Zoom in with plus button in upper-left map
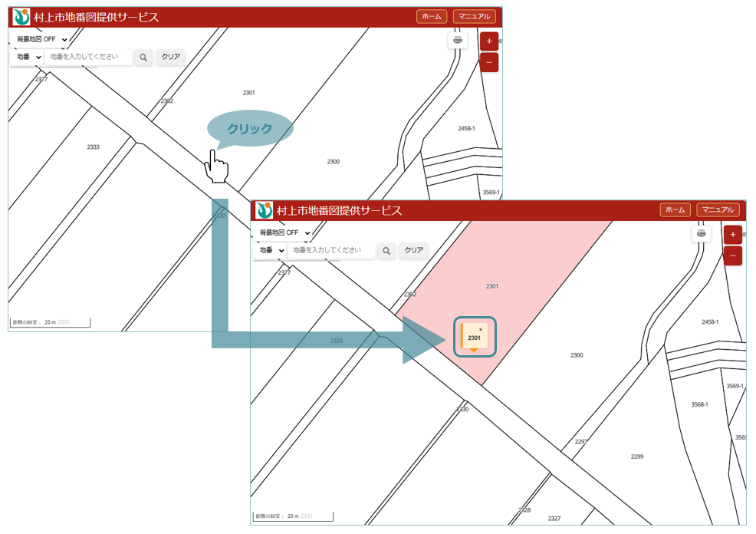The image size is (756, 534). click(x=489, y=41)
